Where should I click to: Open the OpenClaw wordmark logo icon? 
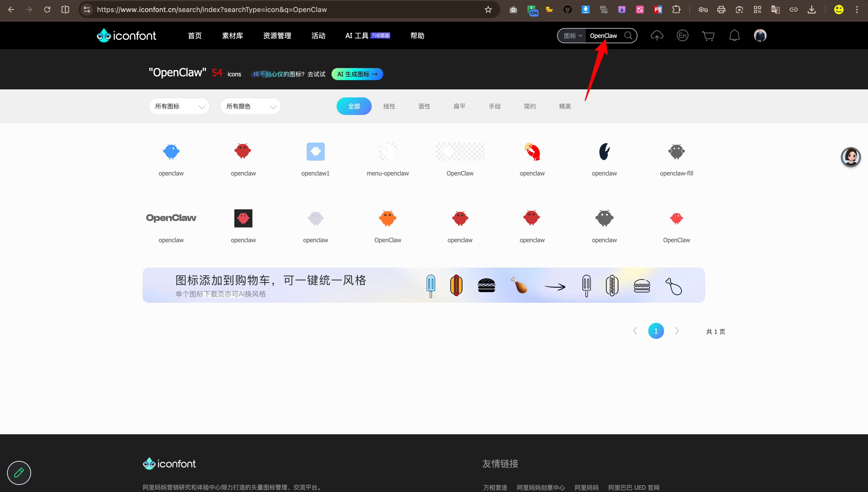coord(171,218)
